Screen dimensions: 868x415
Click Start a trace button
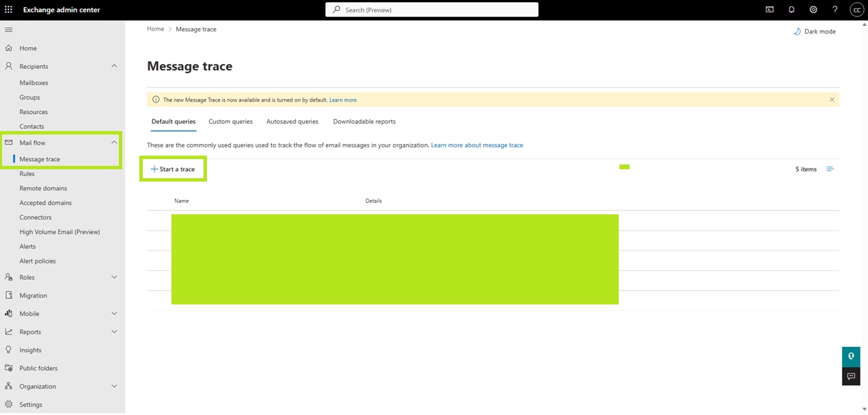(173, 169)
